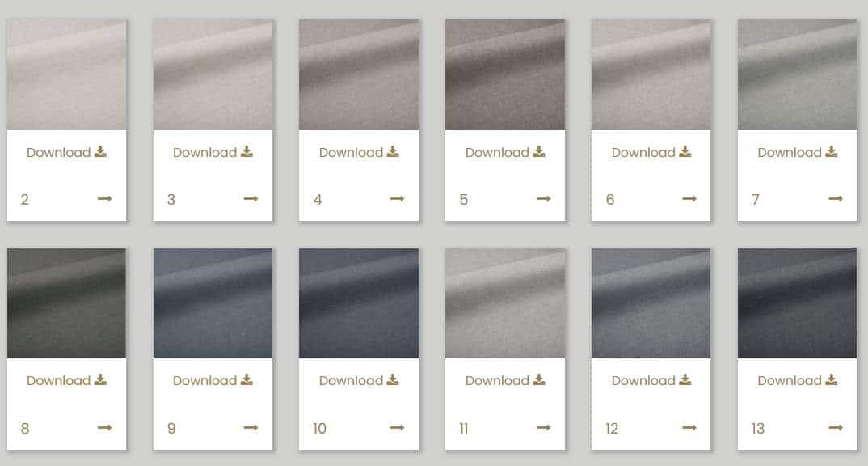Open fabric 12 via its arrow

pyautogui.click(x=689, y=427)
